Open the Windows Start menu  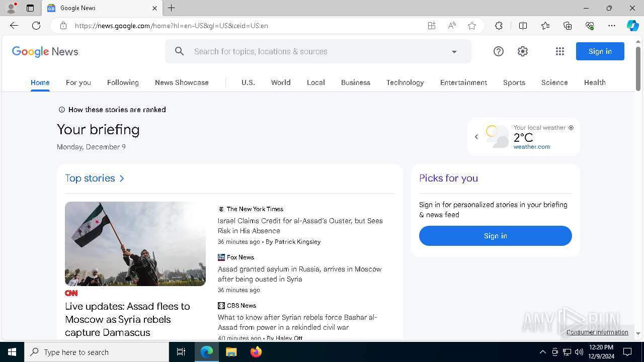pos(12,352)
